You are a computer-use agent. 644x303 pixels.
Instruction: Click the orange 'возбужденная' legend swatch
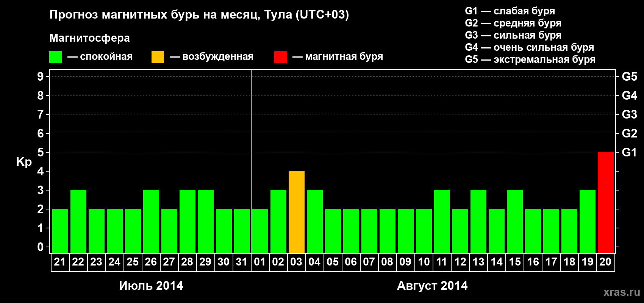tap(158, 57)
